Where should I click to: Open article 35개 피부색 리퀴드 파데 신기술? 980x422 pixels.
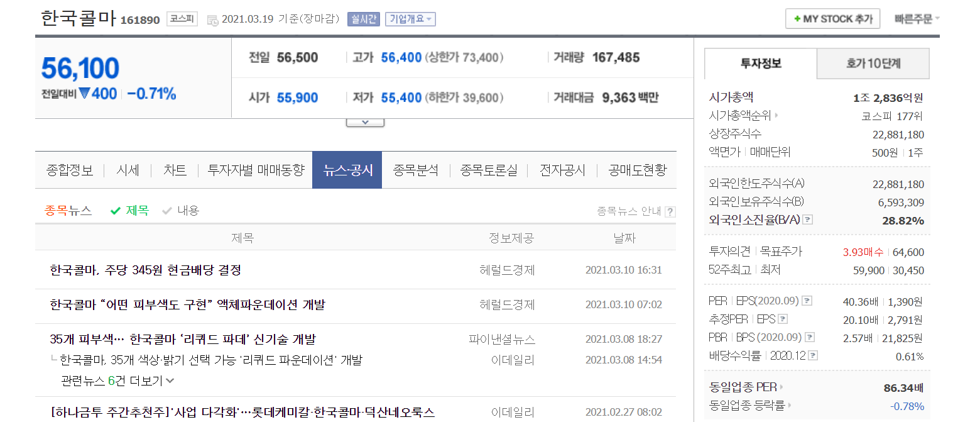[183, 340]
